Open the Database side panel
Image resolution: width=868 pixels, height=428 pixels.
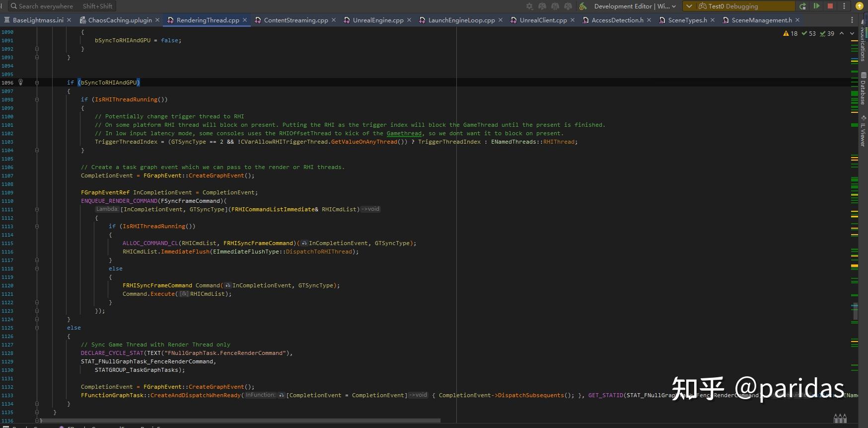[x=864, y=88]
